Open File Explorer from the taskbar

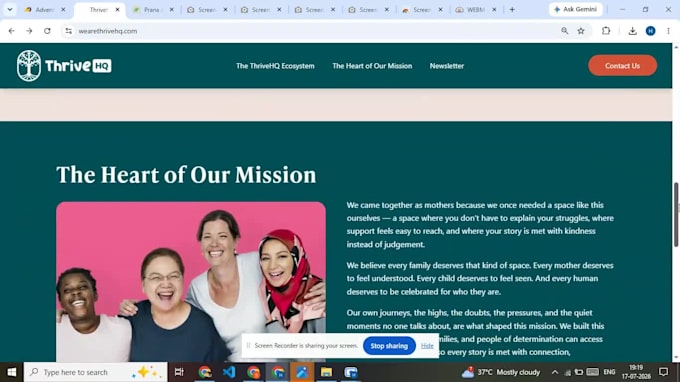click(326, 372)
